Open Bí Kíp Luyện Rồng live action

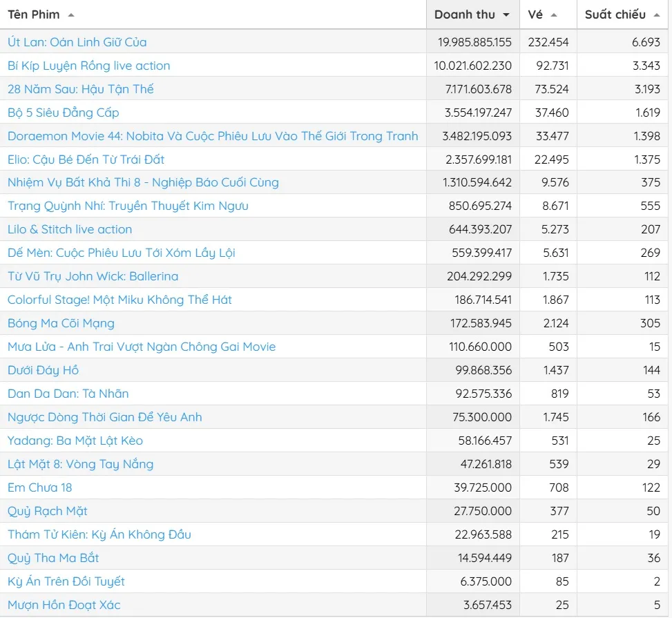point(88,66)
